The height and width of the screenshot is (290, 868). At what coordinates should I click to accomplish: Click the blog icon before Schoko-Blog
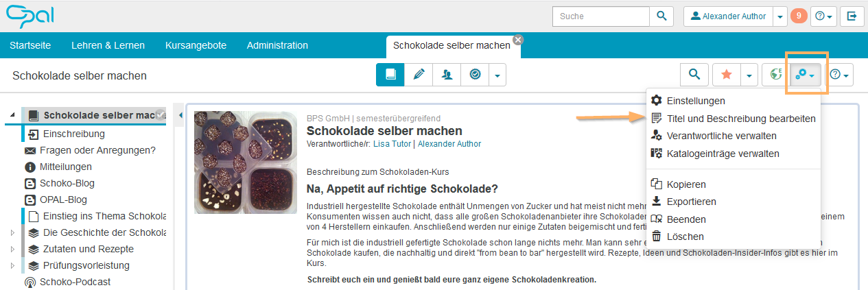pos(30,183)
